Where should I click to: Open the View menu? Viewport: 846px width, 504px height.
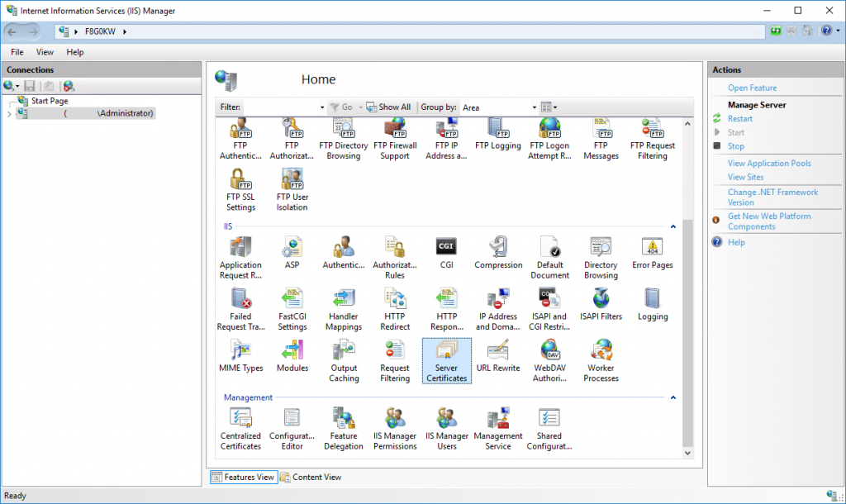pos(45,51)
